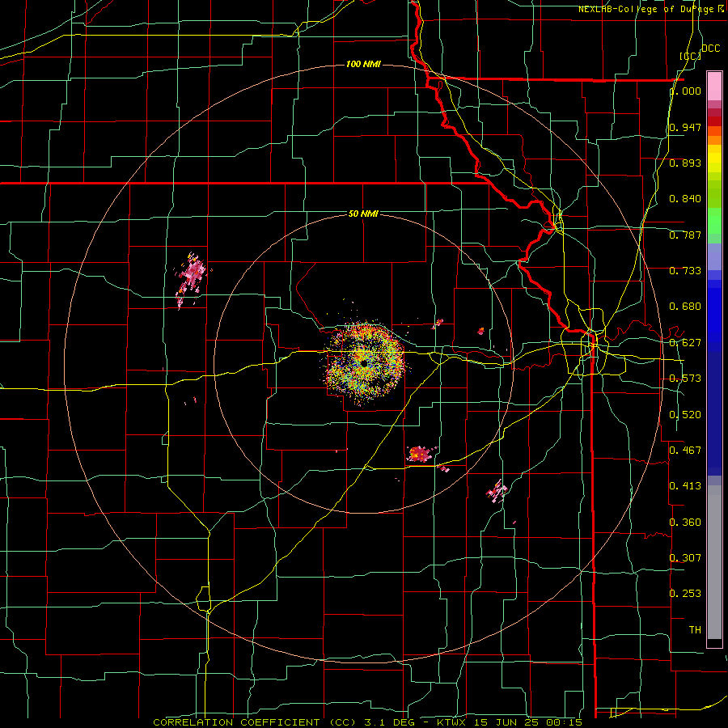Viewport: 728px width, 728px height.
Task: Click the 0.520 legend value
Action: 685,415
